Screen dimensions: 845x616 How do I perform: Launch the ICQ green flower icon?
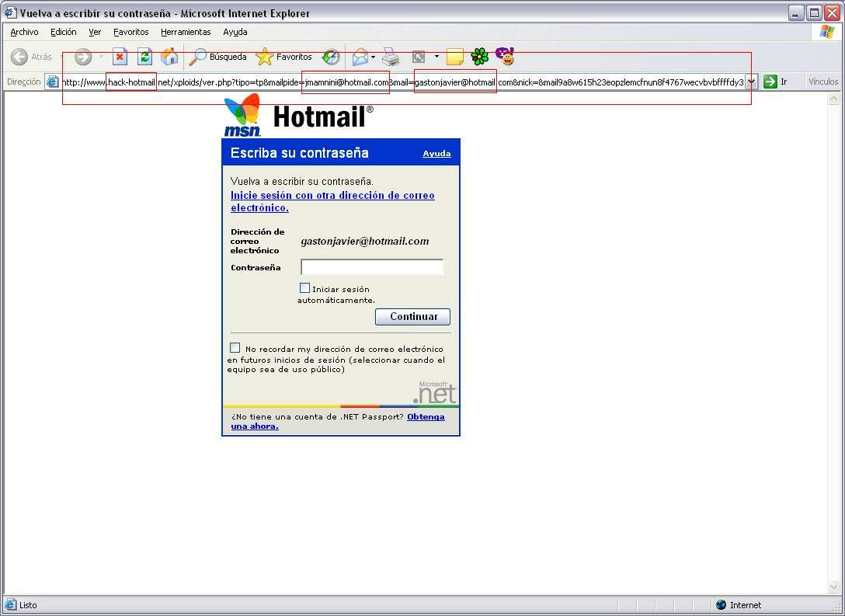[480, 57]
